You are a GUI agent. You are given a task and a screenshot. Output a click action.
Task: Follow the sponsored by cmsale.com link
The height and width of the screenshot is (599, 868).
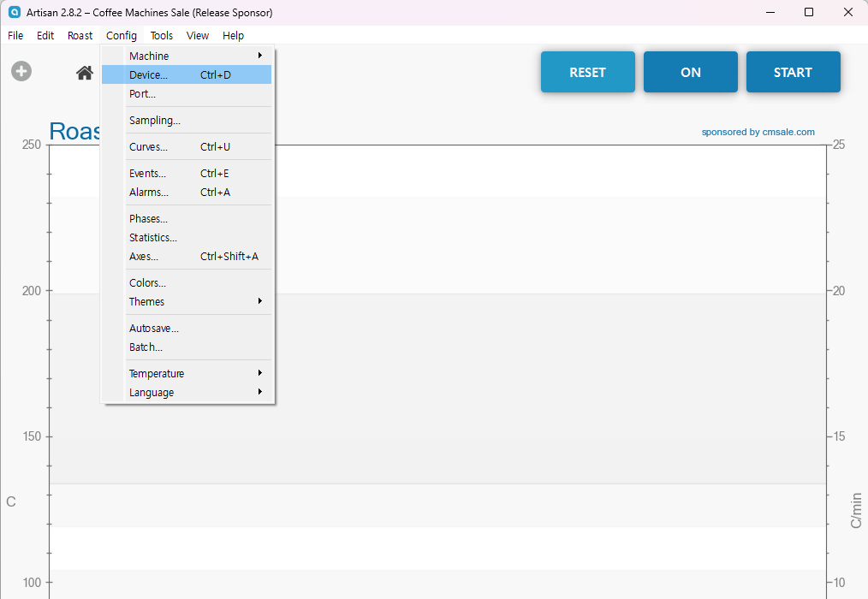(x=758, y=133)
